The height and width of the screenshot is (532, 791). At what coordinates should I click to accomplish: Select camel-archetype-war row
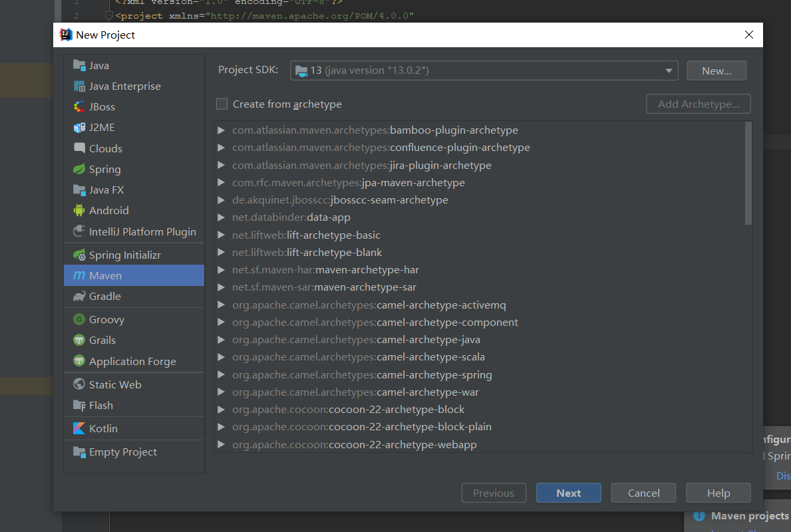[x=479, y=392]
